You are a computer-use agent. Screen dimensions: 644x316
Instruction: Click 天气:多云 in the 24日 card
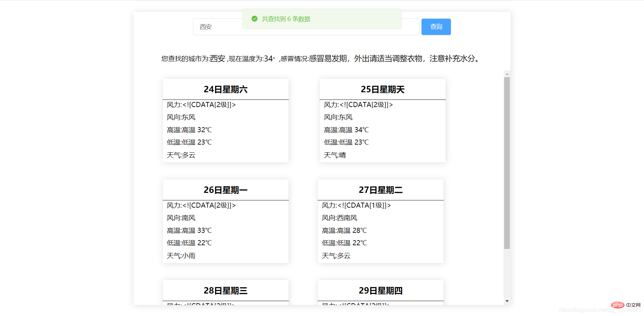181,155
